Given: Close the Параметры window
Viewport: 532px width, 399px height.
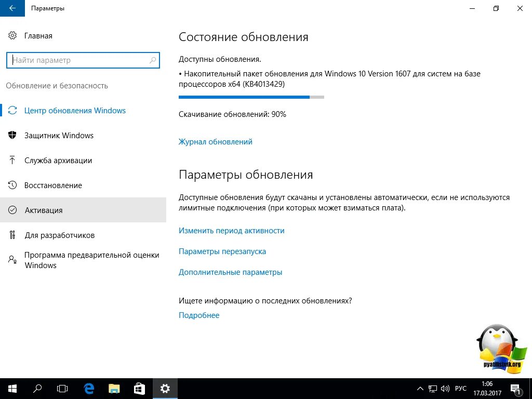Looking at the screenshot, I should point(520,8).
